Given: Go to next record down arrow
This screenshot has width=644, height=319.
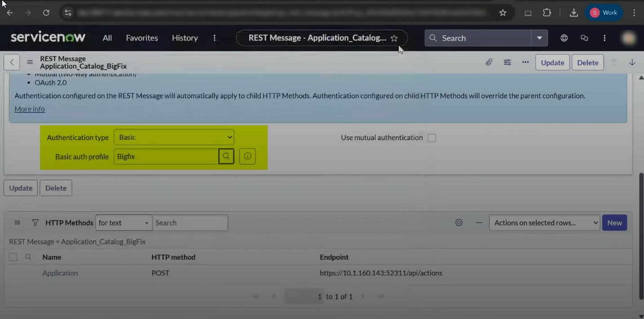Looking at the screenshot, I should tap(632, 62).
